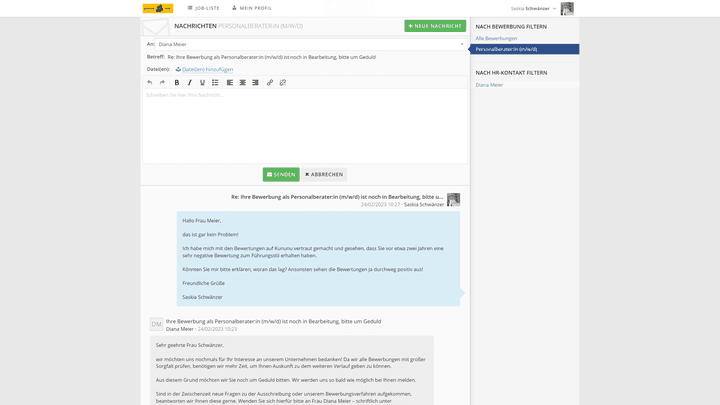This screenshot has width=720, height=405.
Task: Filter by Alle Bewerbungen
Action: click(496, 38)
